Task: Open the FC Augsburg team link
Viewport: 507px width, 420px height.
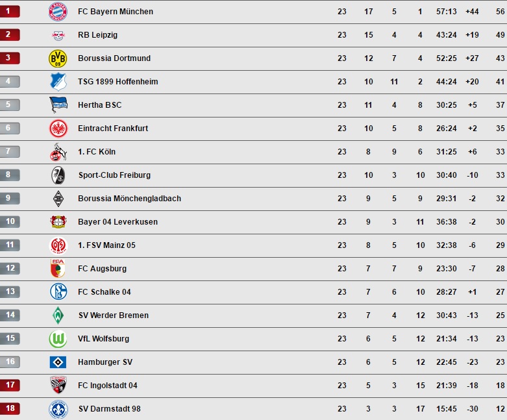Action: [102, 269]
